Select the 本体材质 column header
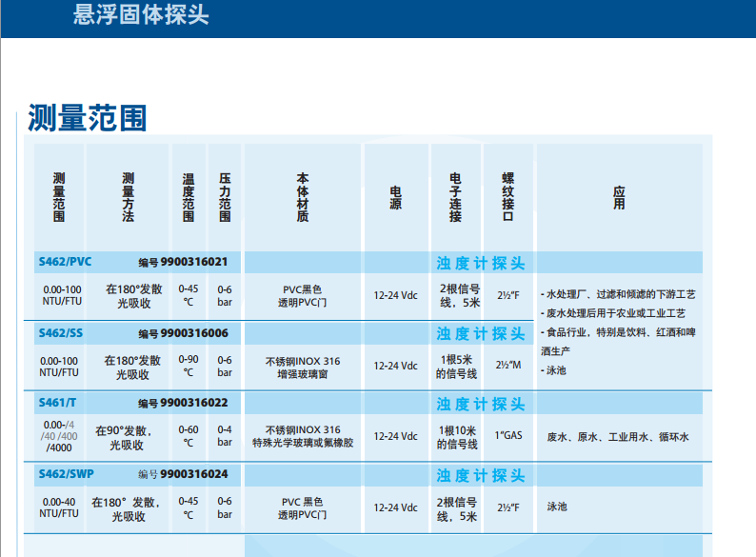The height and width of the screenshot is (557, 756). 302,197
